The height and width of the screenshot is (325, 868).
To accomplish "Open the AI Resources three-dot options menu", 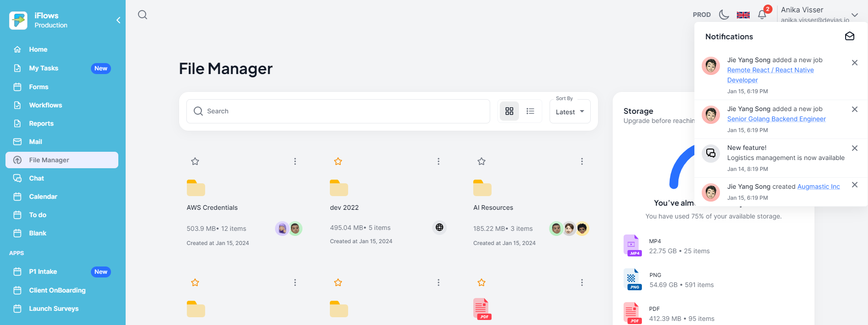I will (x=582, y=161).
